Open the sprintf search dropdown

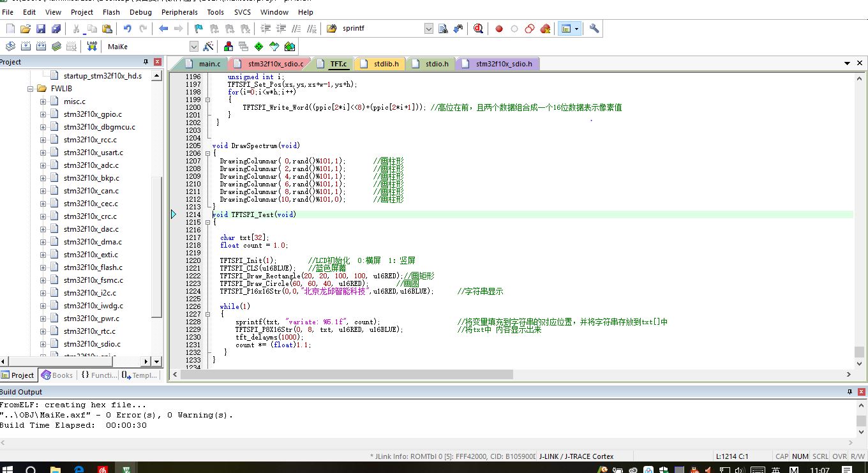pyautogui.click(x=428, y=29)
